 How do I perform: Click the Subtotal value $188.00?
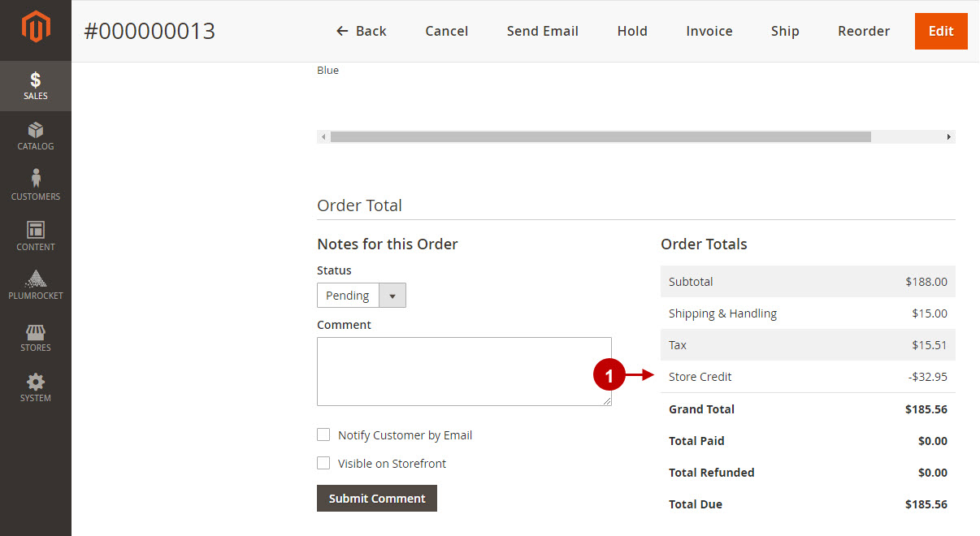coord(926,282)
